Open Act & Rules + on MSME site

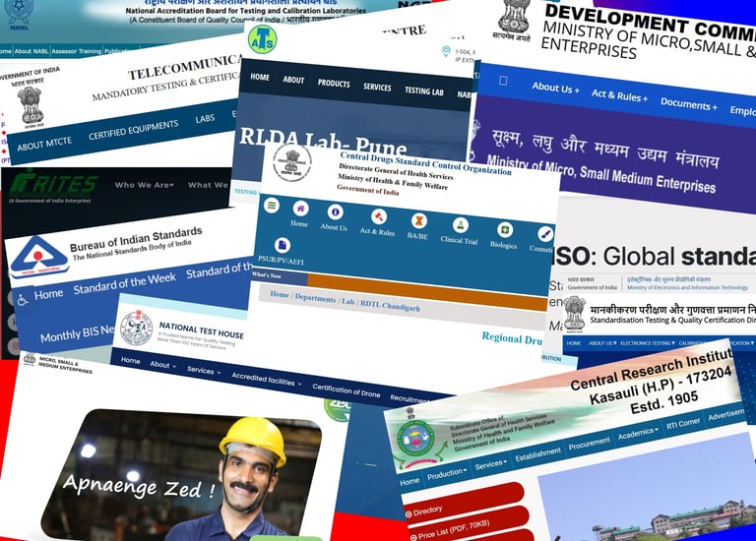coord(619,95)
